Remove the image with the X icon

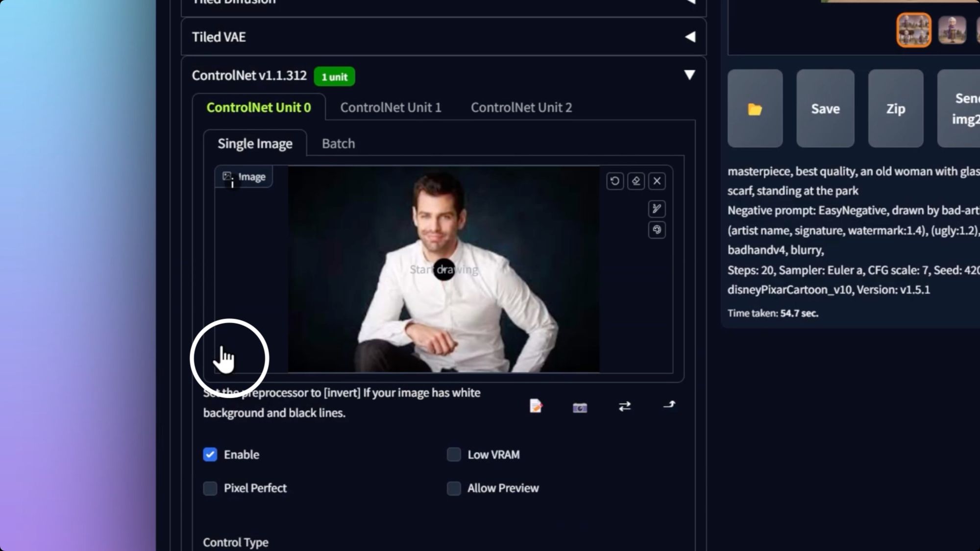pyautogui.click(x=657, y=181)
